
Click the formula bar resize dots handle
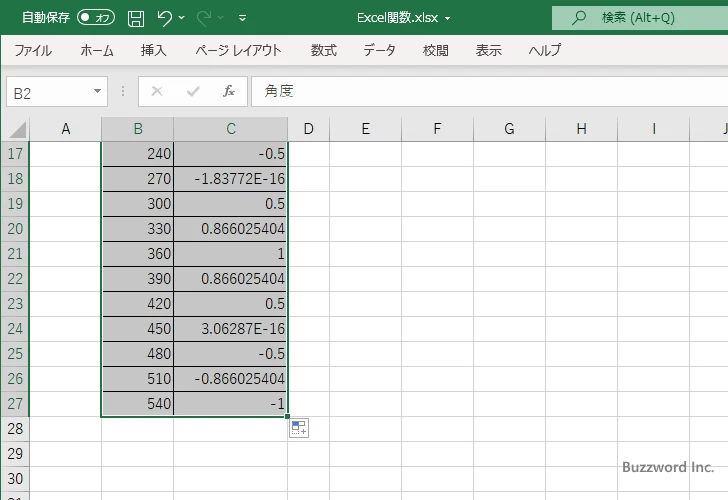pyautogui.click(x=123, y=91)
